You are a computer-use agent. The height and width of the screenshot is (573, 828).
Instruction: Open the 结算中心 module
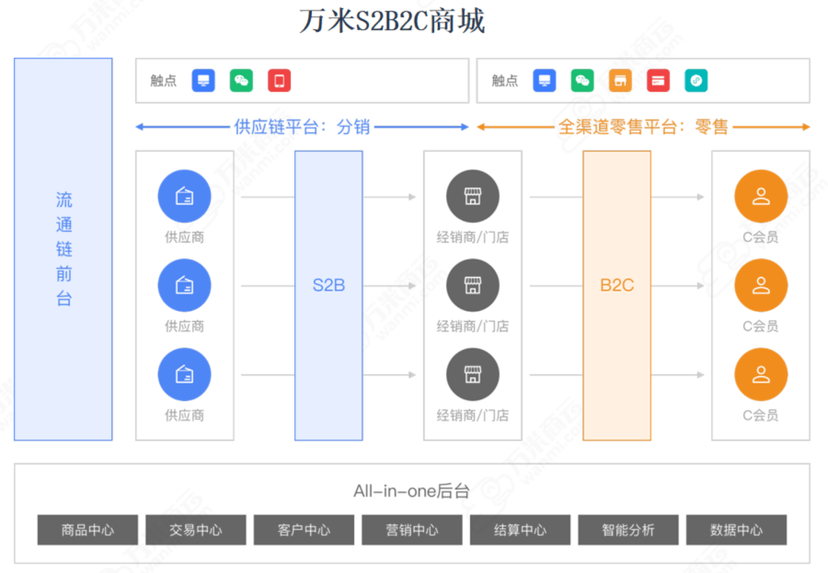click(x=520, y=530)
